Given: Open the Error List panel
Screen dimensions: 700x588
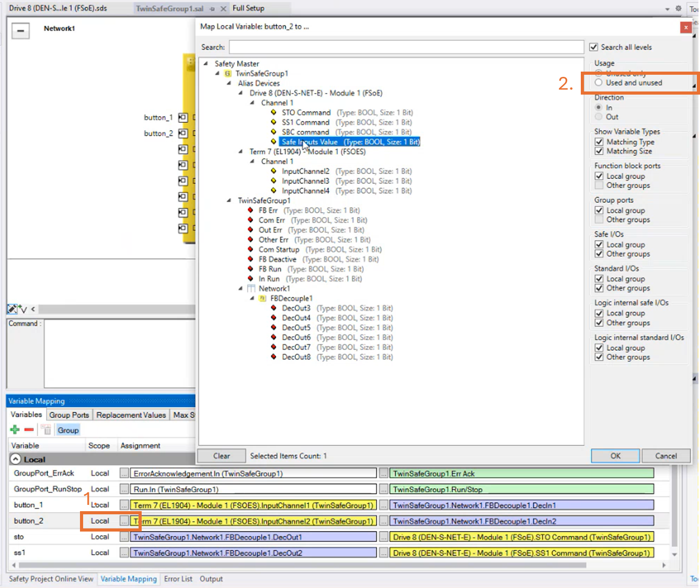Looking at the screenshot, I should (x=178, y=579).
